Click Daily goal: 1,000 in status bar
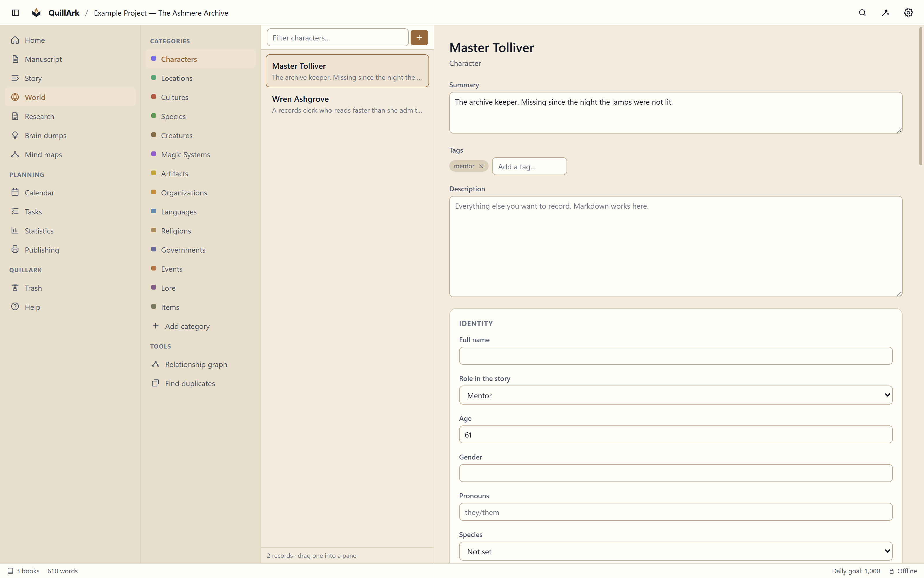The image size is (924, 578). (856, 571)
